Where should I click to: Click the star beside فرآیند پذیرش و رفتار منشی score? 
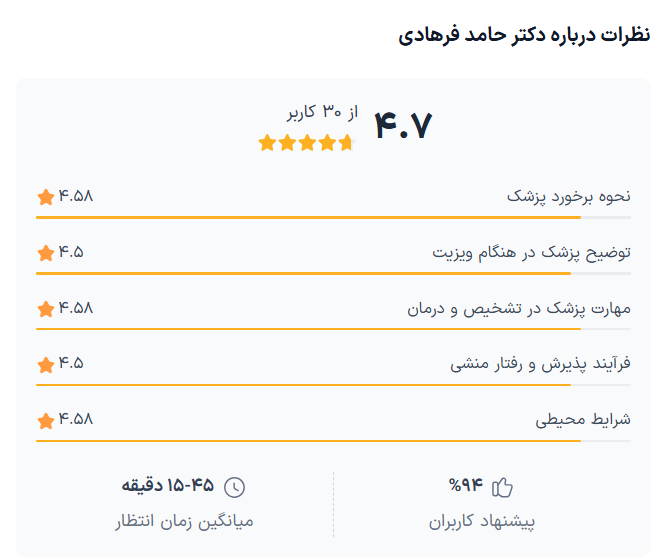click(45, 364)
